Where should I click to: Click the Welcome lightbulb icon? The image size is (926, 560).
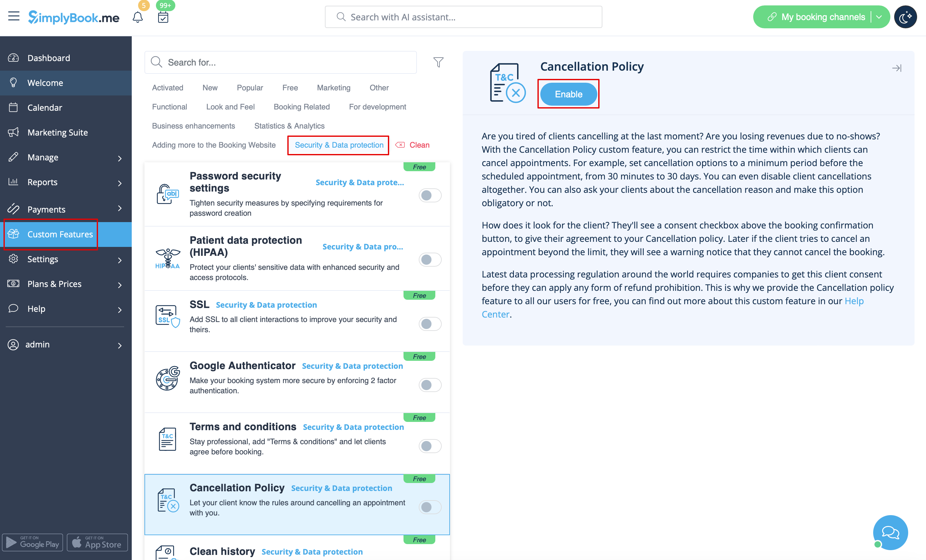14,82
